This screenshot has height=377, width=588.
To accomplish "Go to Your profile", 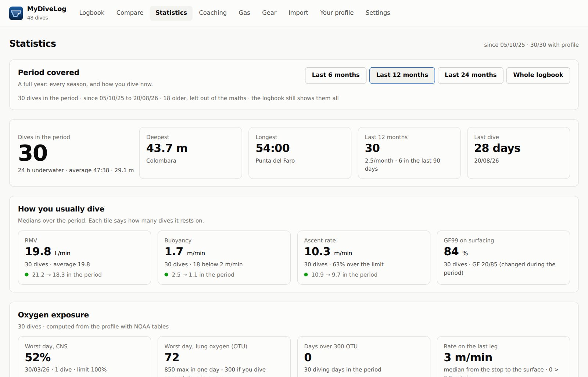I will pyautogui.click(x=337, y=13).
